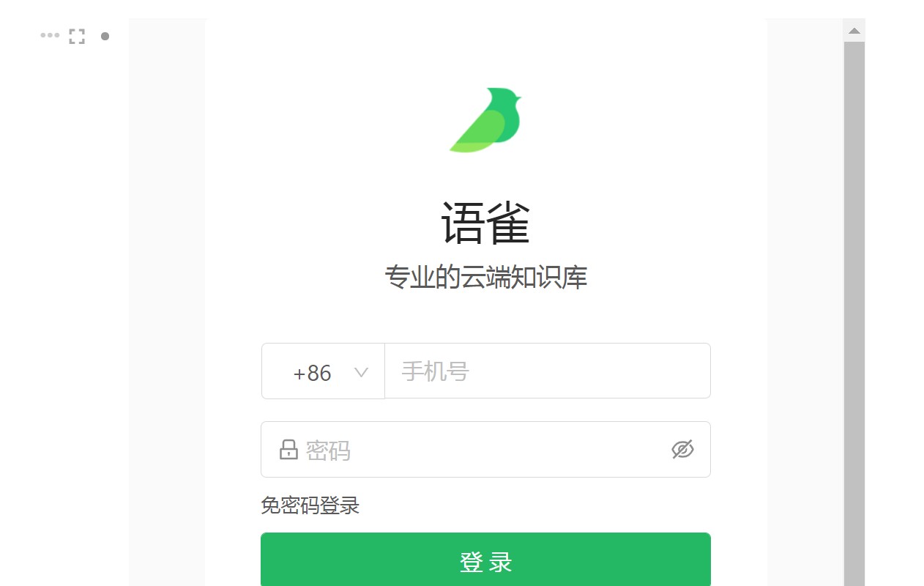Click the green Yuque bird logo
924x586 pixels.
point(485,120)
